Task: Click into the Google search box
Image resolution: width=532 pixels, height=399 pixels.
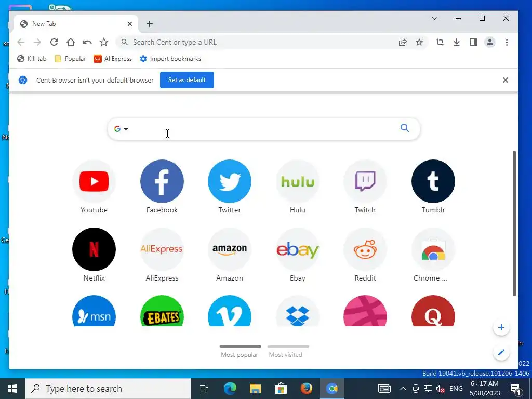Action: [x=263, y=129]
